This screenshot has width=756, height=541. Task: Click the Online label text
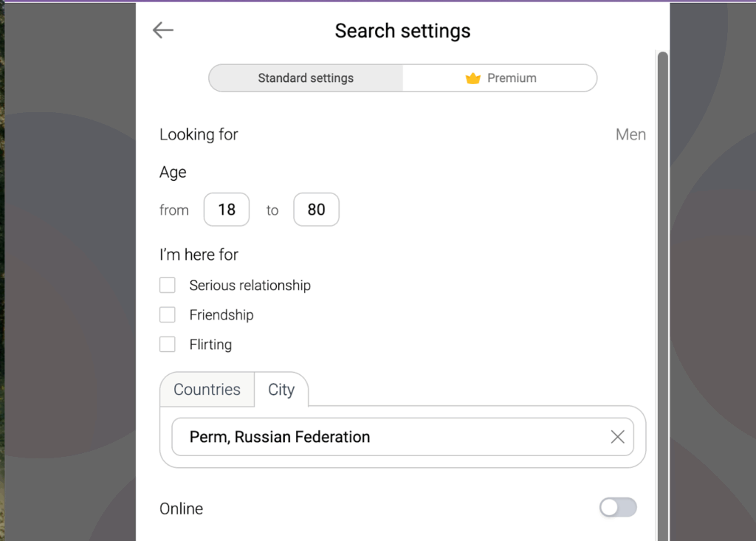point(181,509)
